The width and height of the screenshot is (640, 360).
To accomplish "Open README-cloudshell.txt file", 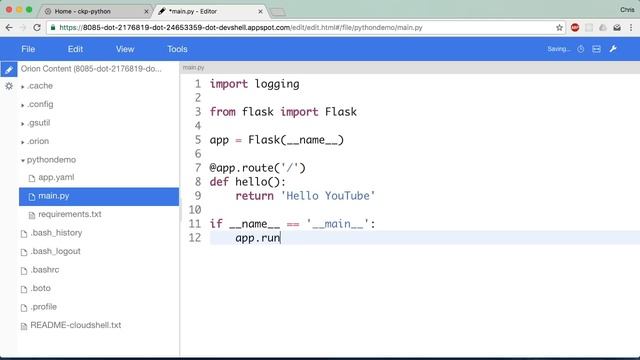I will point(76,325).
